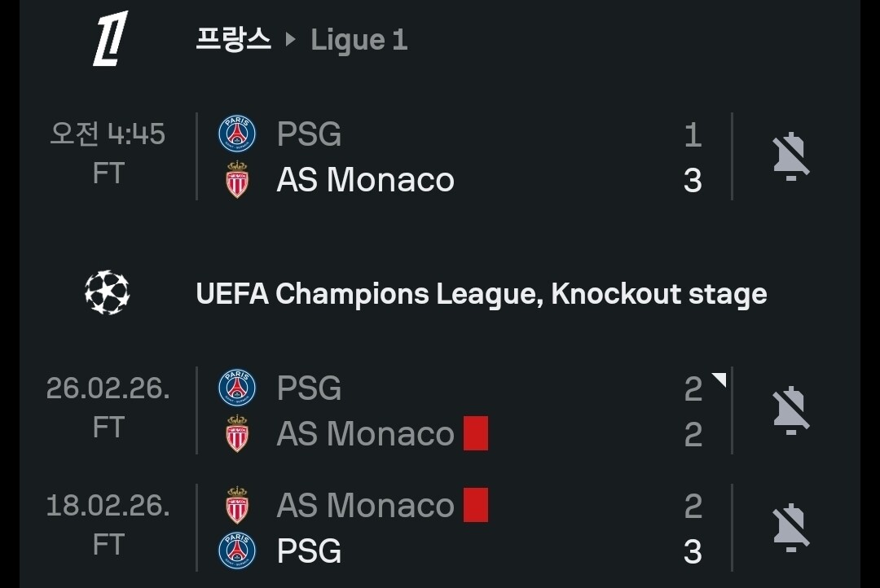Click AS Monaco's red card in 26.02.26 match
Viewport: 880px width, 588px height.
(476, 433)
